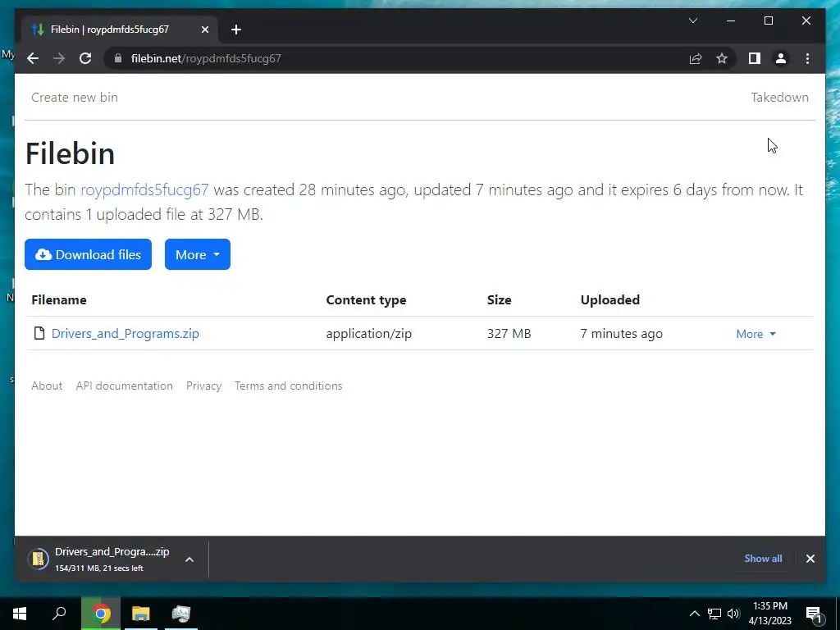View site info via the padlock icon
840x630 pixels.
point(118,58)
